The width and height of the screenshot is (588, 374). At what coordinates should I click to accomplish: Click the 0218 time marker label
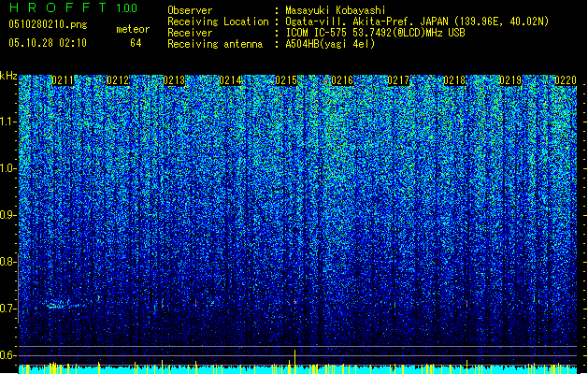click(454, 80)
